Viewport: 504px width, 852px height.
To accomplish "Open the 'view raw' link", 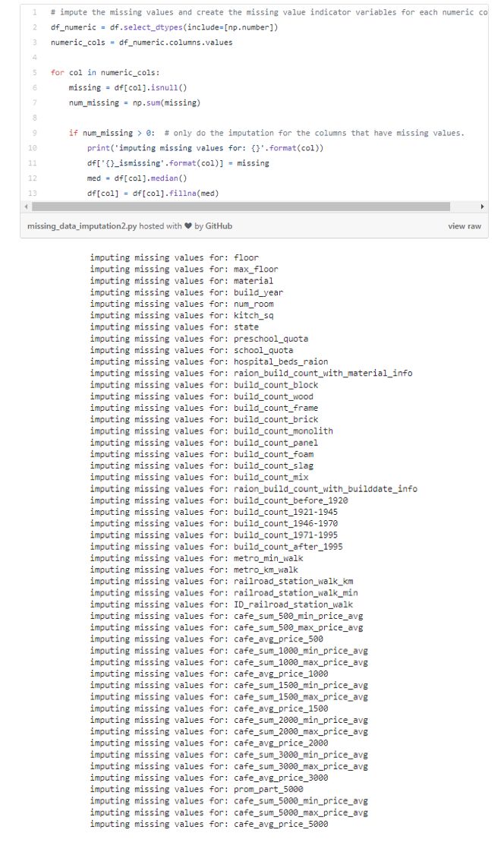I will 465,226.
